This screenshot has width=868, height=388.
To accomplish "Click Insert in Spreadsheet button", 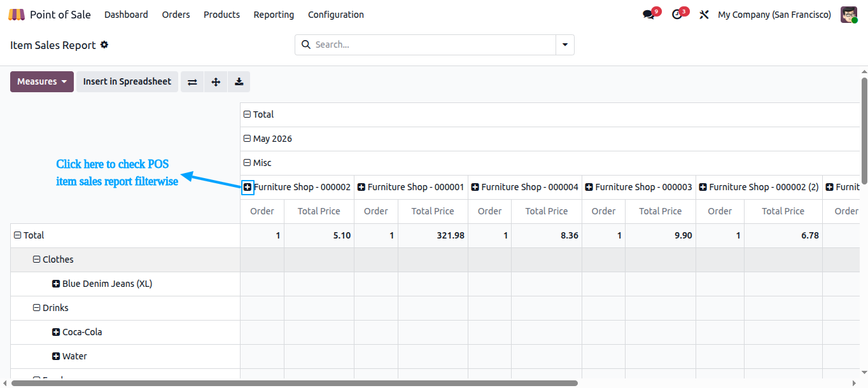I will [x=127, y=81].
